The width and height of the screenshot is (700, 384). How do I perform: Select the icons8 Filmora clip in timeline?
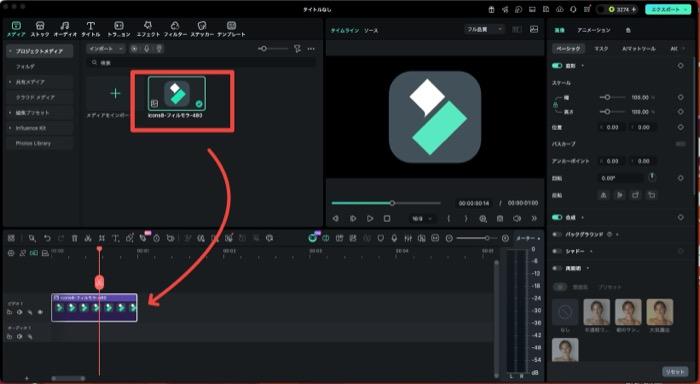[94, 308]
